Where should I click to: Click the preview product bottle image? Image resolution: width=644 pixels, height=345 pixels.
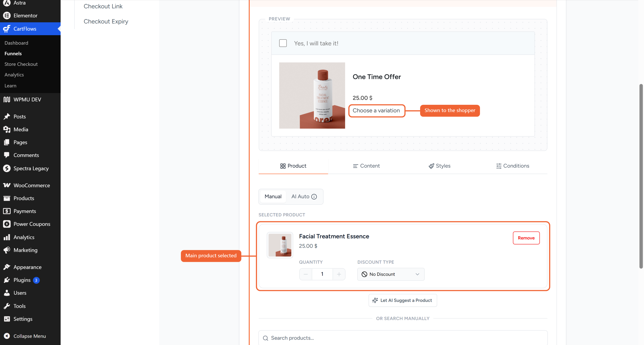click(x=312, y=95)
